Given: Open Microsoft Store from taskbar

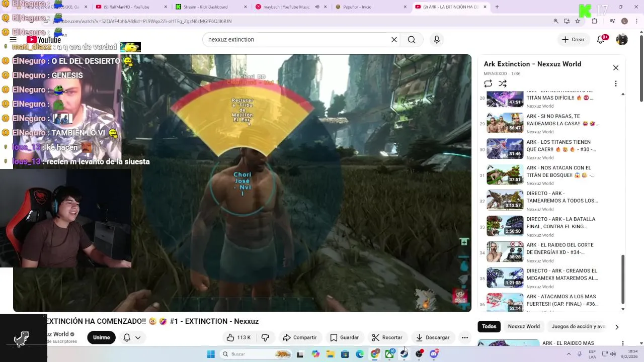Looking at the screenshot, I should (345, 354).
